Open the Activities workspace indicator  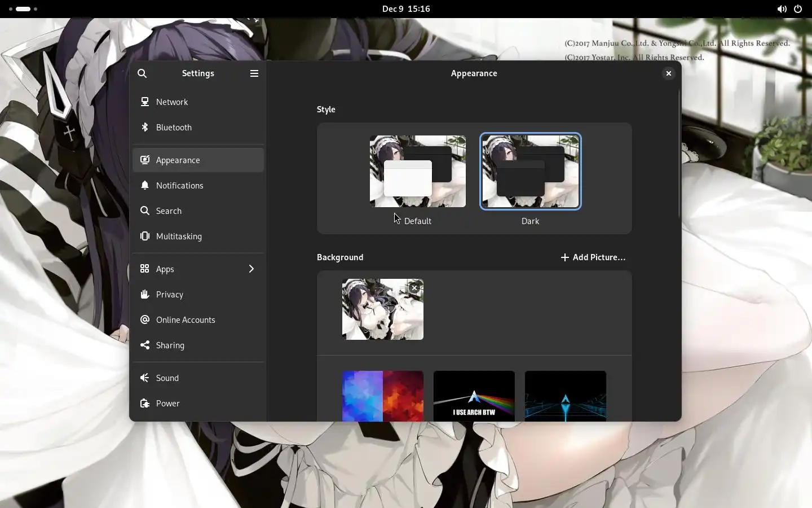pos(23,9)
